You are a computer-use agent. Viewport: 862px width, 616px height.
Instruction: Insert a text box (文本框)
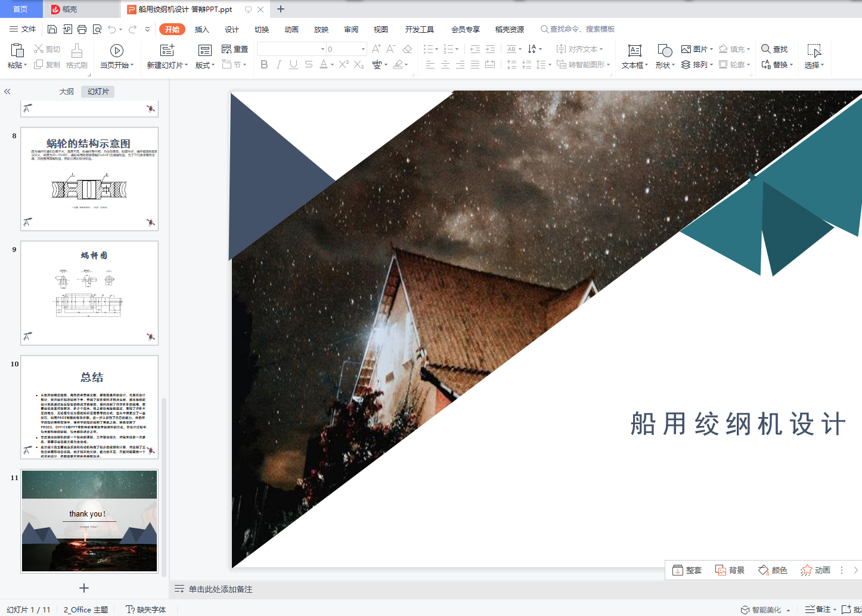635,56
